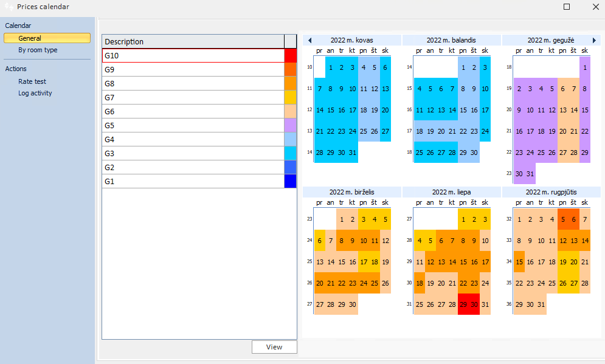Select the G7 description row

coord(193,97)
